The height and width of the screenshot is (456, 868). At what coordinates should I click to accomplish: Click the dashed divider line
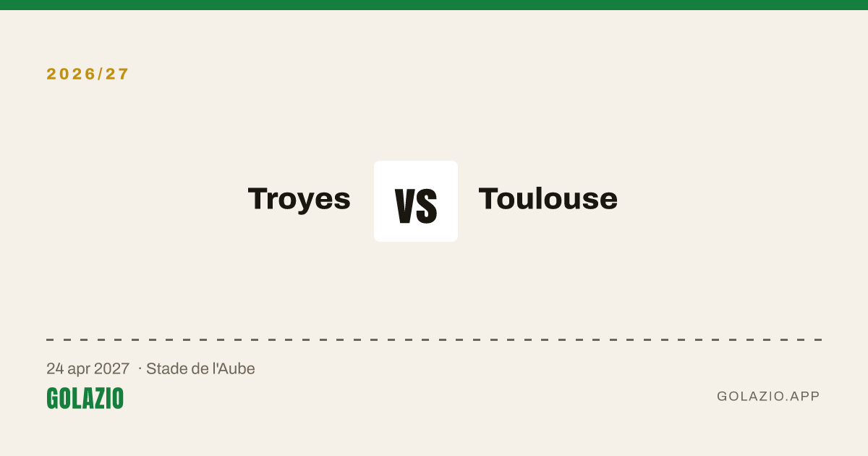[x=434, y=339]
